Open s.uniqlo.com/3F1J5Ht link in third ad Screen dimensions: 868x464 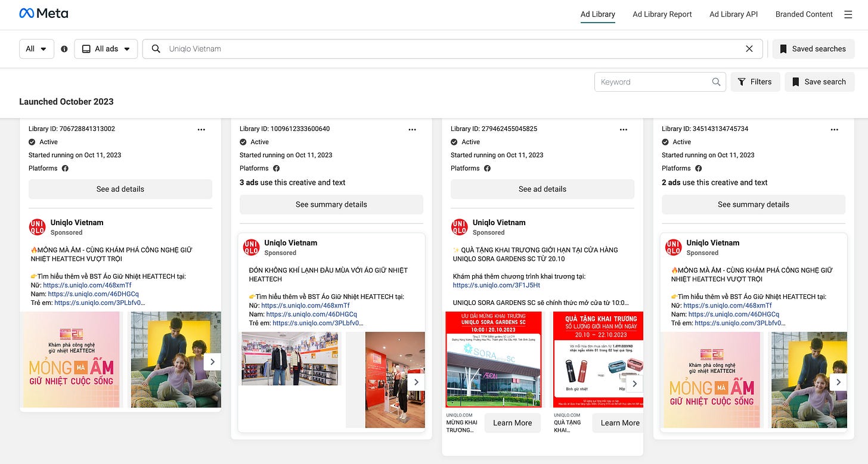click(497, 285)
